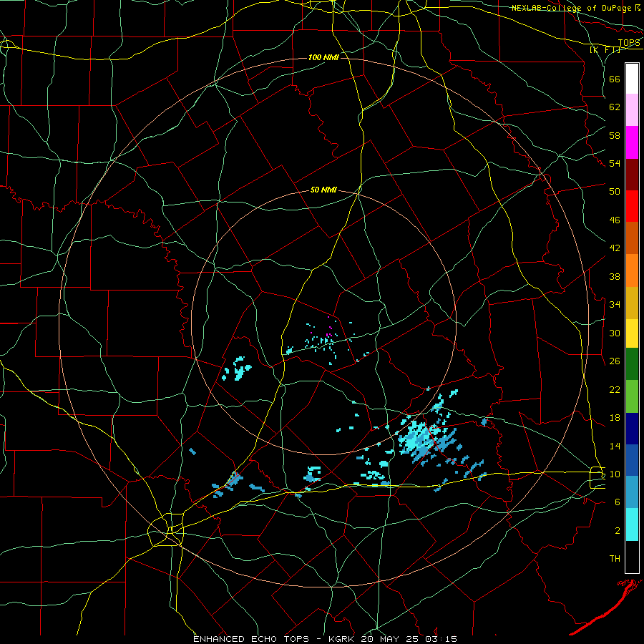Click the '42' legend value
Screen dimensions: 644x644
coord(615,248)
